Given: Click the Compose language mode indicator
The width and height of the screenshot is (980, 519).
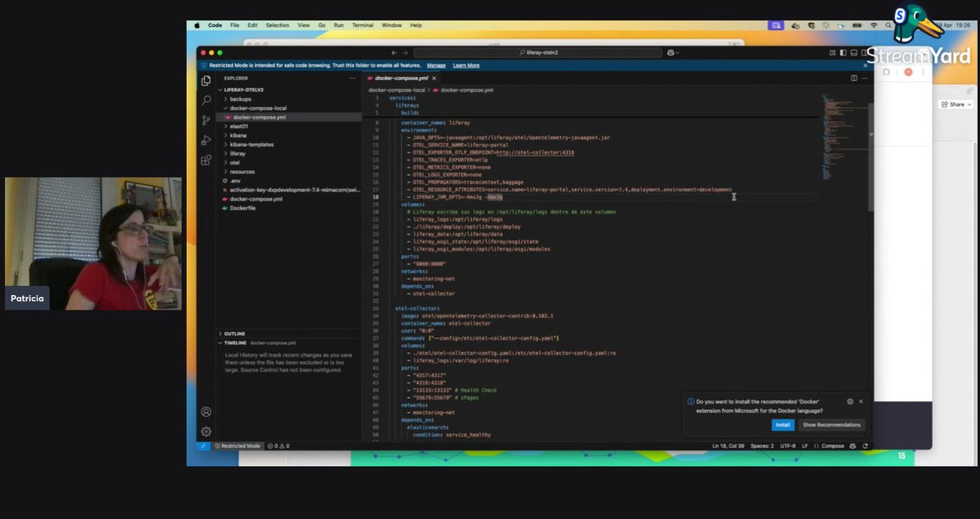Looking at the screenshot, I should click(x=833, y=445).
